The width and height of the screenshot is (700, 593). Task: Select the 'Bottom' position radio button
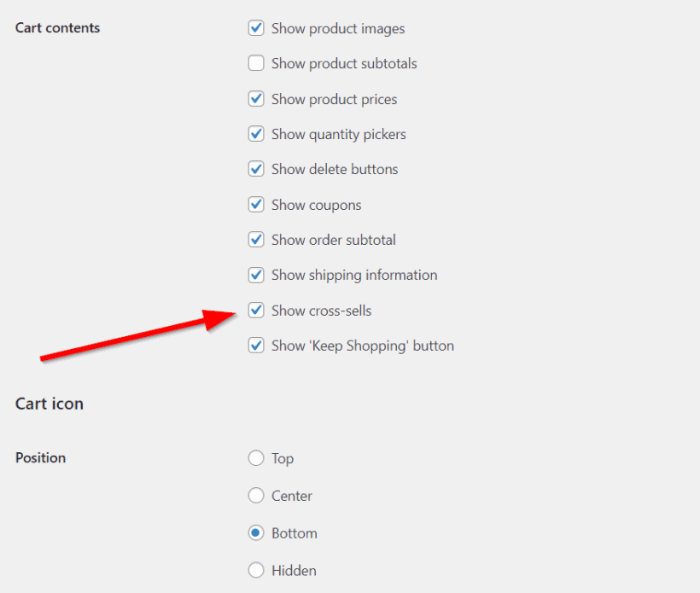[256, 532]
